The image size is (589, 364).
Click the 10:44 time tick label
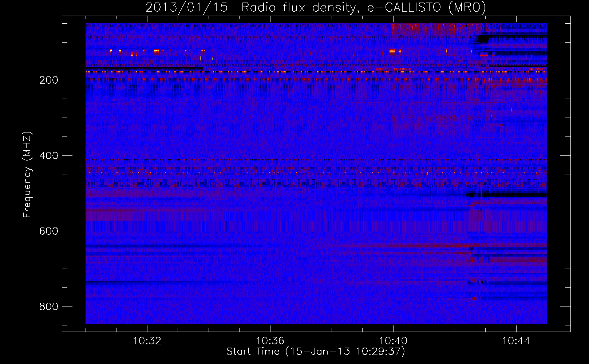click(516, 341)
